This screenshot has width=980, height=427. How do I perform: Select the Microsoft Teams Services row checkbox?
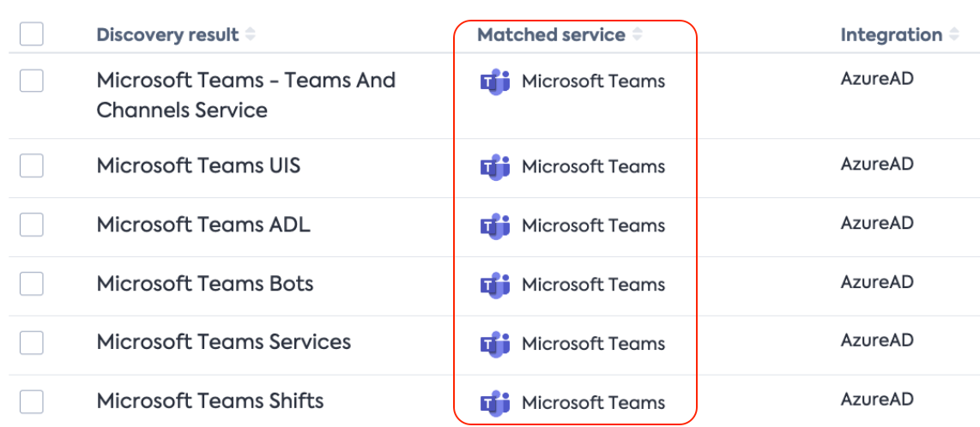point(31,343)
